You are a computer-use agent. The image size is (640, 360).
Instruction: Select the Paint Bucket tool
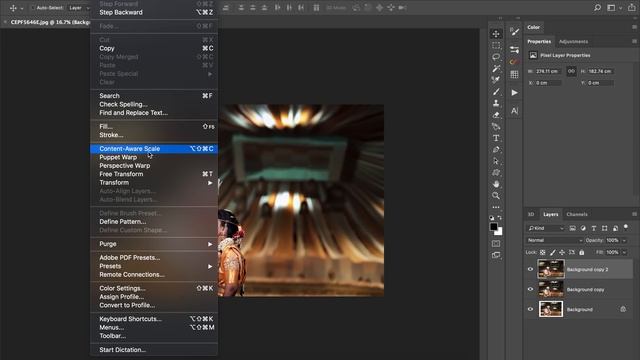click(496, 126)
